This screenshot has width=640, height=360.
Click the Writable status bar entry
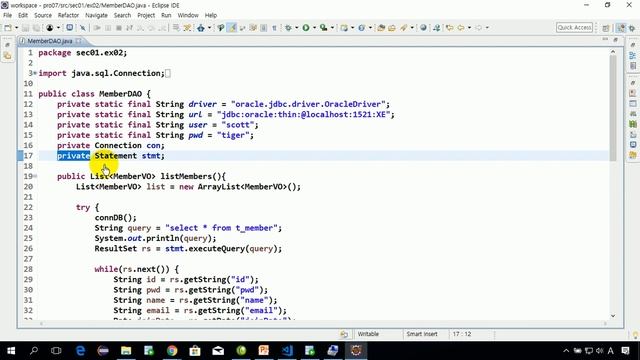click(368, 334)
